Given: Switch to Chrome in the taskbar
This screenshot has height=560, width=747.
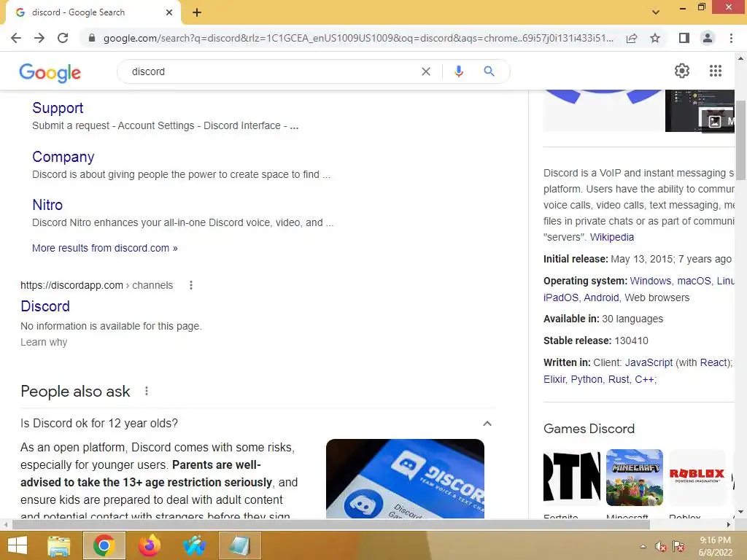Looking at the screenshot, I should point(104,545).
